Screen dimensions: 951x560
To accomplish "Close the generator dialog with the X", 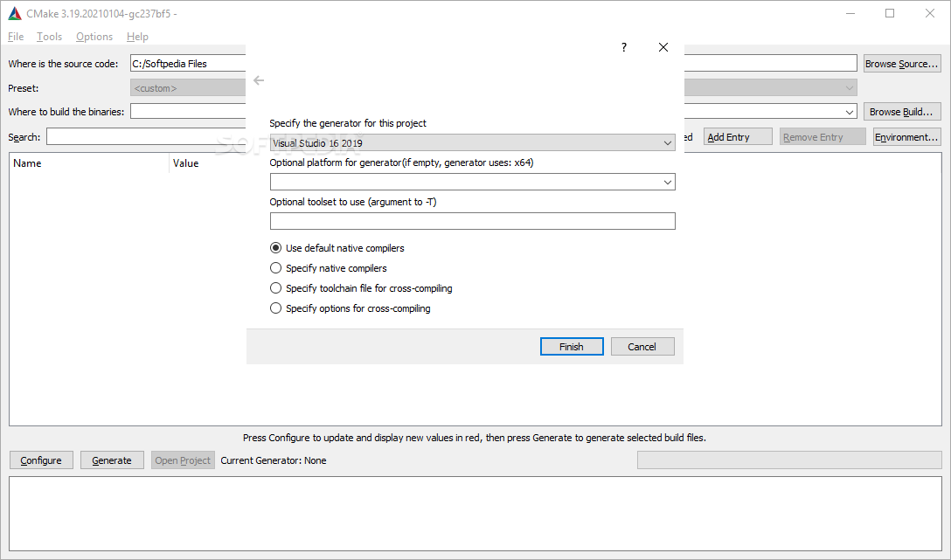I will (x=663, y=47).
